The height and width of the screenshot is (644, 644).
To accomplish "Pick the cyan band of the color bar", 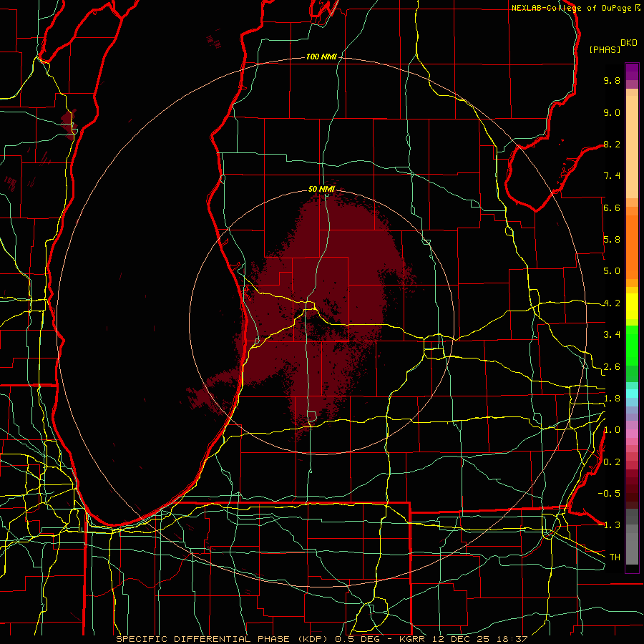I will 632,394.
